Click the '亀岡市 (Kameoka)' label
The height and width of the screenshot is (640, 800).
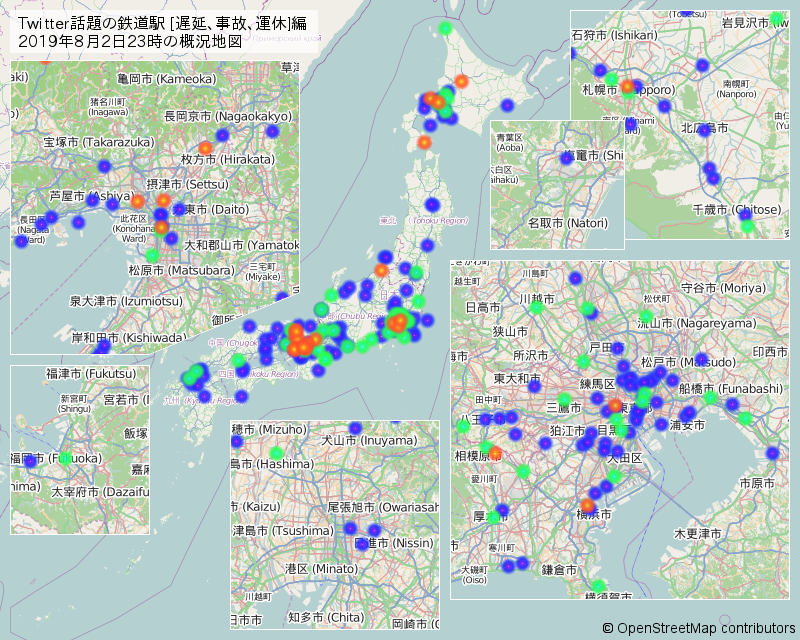(166, 79)
